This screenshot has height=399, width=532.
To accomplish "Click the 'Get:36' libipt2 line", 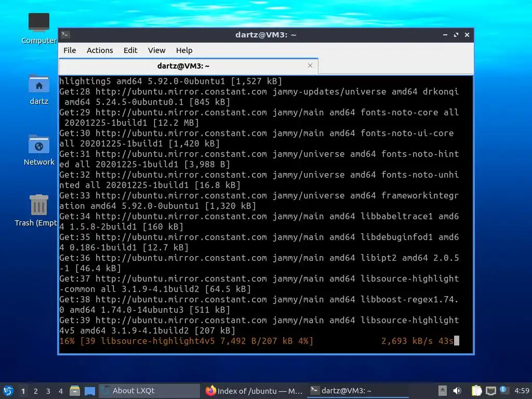I will pyautogui.click(x=259, y=263).
